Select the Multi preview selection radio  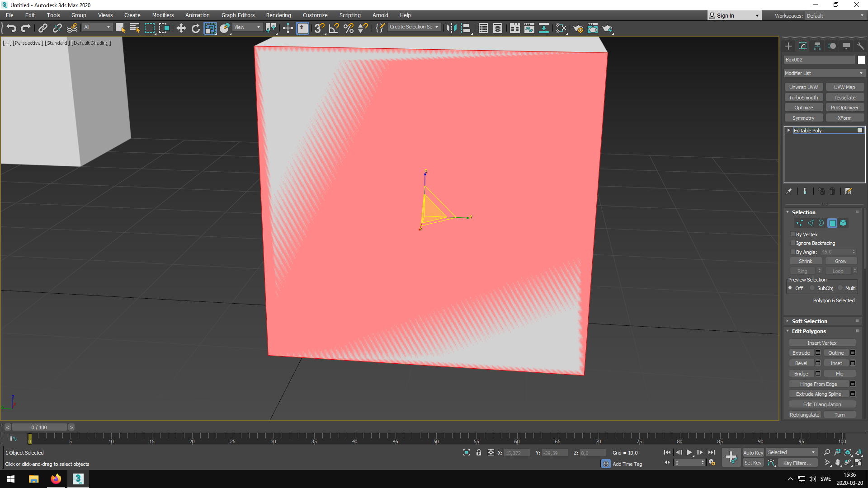(x=840, y=288)
